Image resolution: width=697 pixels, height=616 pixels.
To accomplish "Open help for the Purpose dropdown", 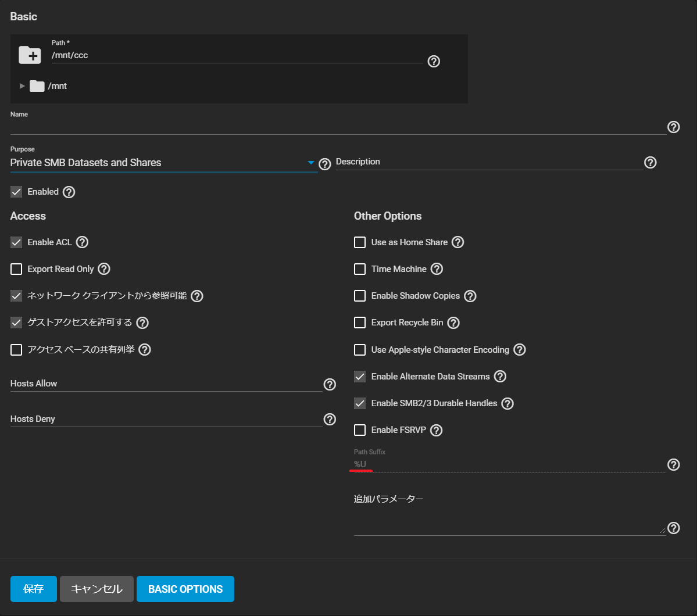I will 325,164.
